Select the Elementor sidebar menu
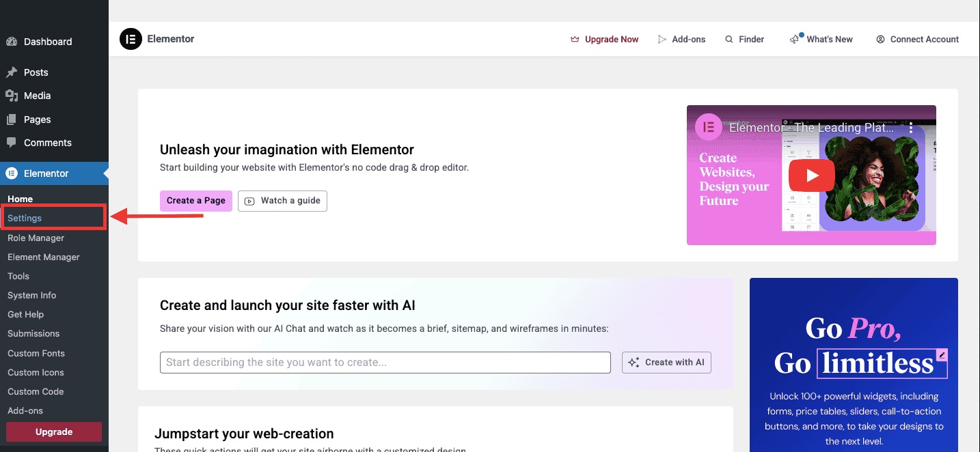The width and height of the screenshot is (980, 452). [x=54, y=173]
